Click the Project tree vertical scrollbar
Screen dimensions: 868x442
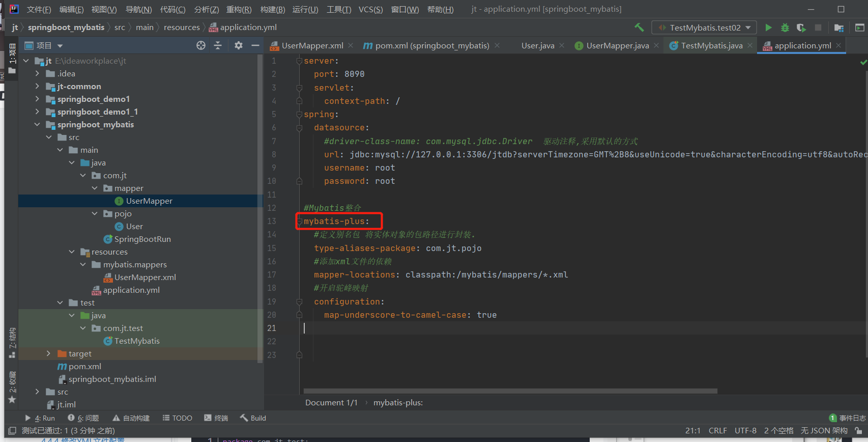[x=260, y=209]
